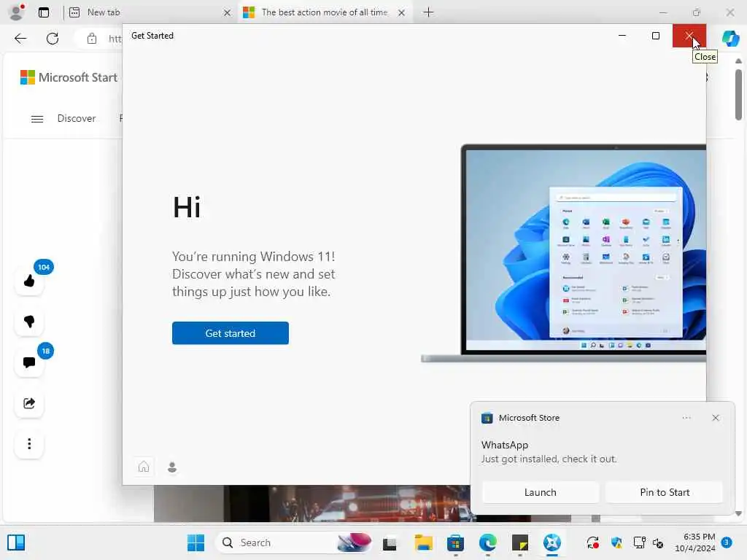Image resolution: width=747 pixels, height=560 pixels.
Task: Open the account person icon in Get Started
Action: [172, 467]
